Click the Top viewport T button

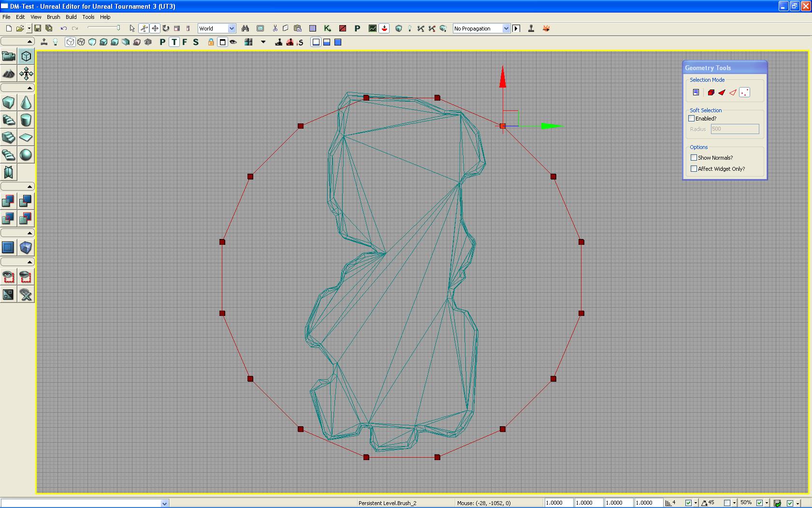point(174,42)
